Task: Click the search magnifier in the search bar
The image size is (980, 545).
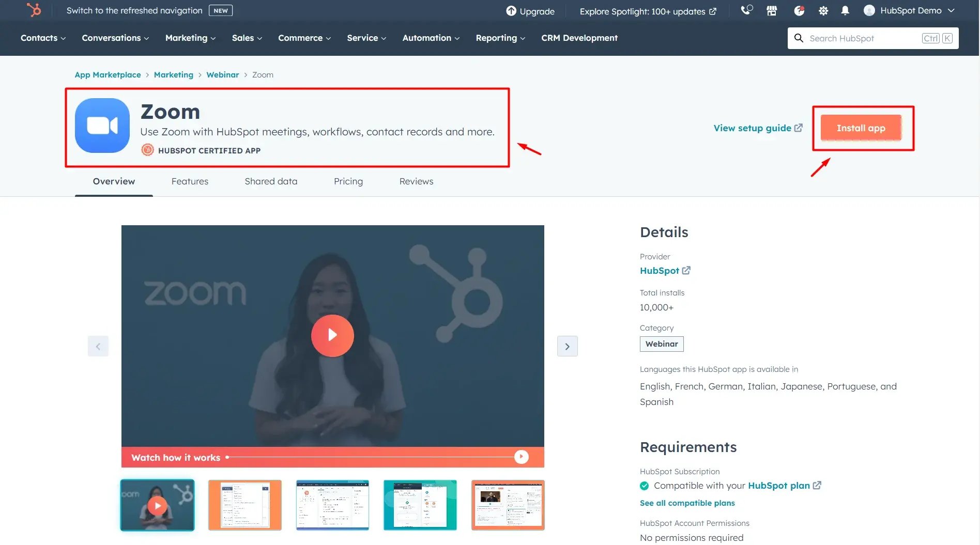Action: [799, 38]
